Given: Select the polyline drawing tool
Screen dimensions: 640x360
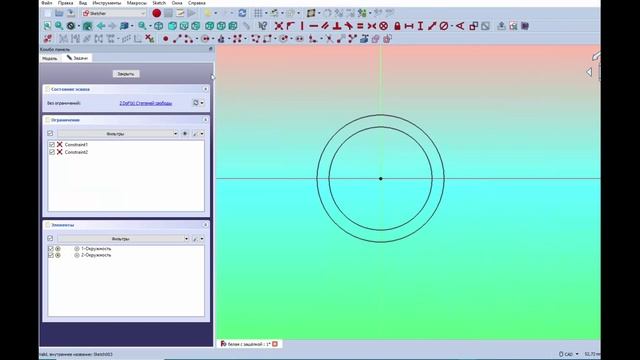Looking at the screenshot, I should [256, 39].
